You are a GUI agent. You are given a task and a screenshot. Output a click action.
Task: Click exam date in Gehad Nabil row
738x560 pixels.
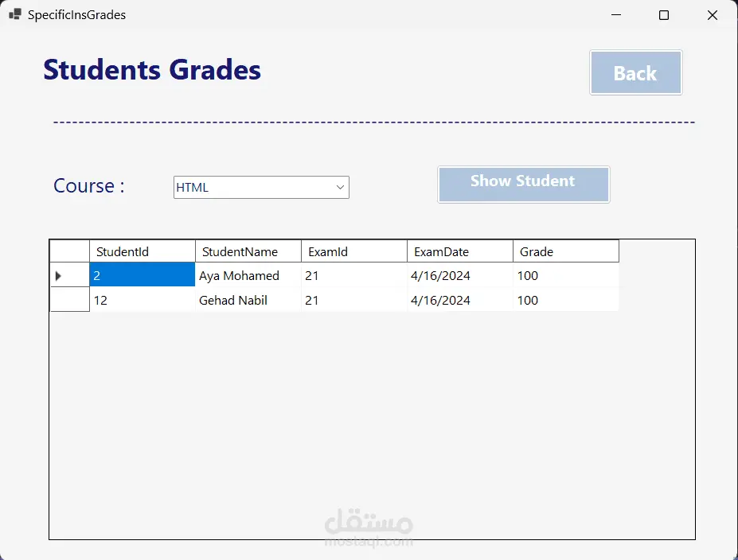pos(460,300)
